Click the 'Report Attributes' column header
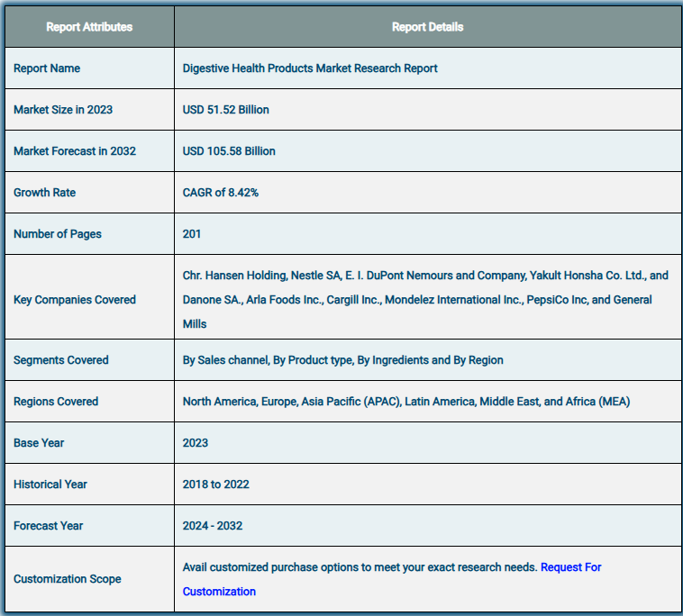 (x=89, y=27)
